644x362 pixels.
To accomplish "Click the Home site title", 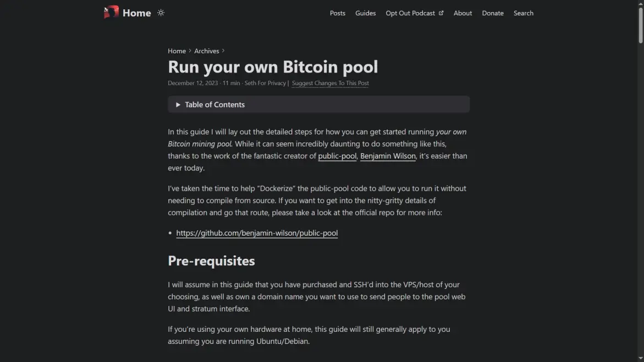I will pos(136,13).
